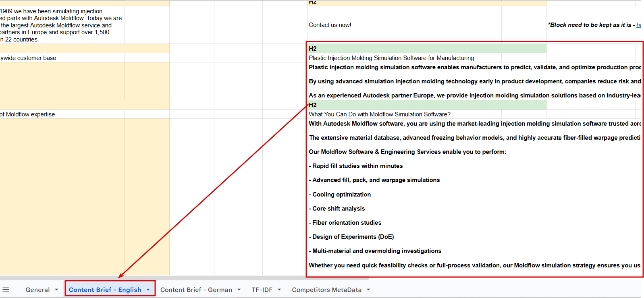Image resolution: width=644 pixels, height=298 pixels.
Task: Switch to Competitors MetaData sheet tab
Action: (x=327, y=290)
